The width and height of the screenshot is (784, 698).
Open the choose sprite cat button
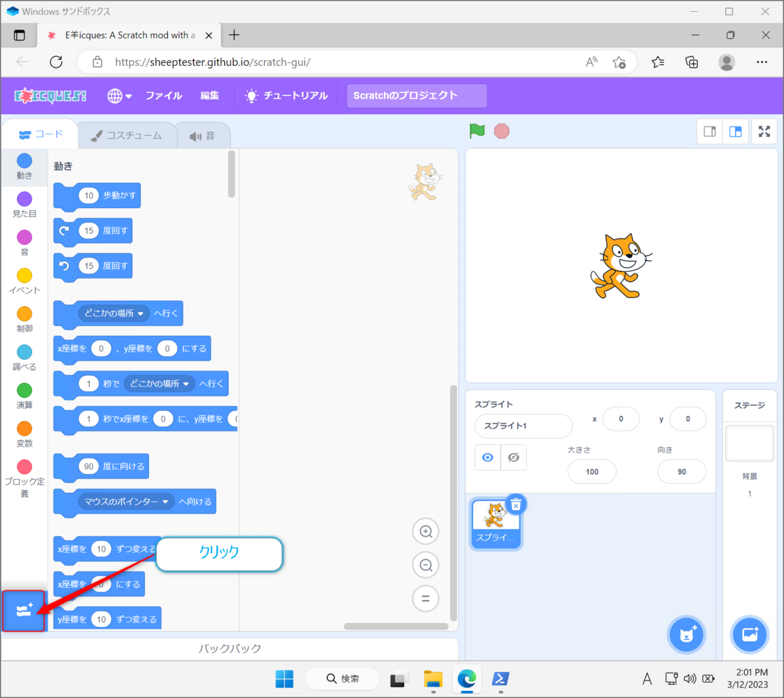coord(687,634)
